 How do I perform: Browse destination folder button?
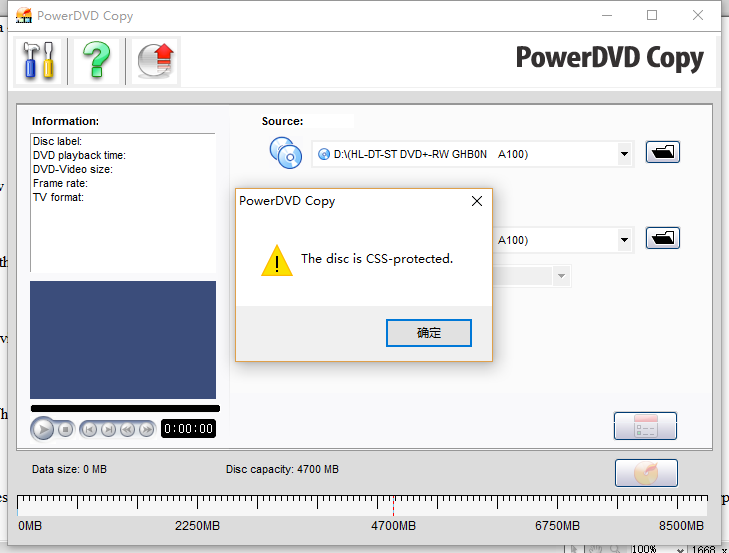(663, 238)
